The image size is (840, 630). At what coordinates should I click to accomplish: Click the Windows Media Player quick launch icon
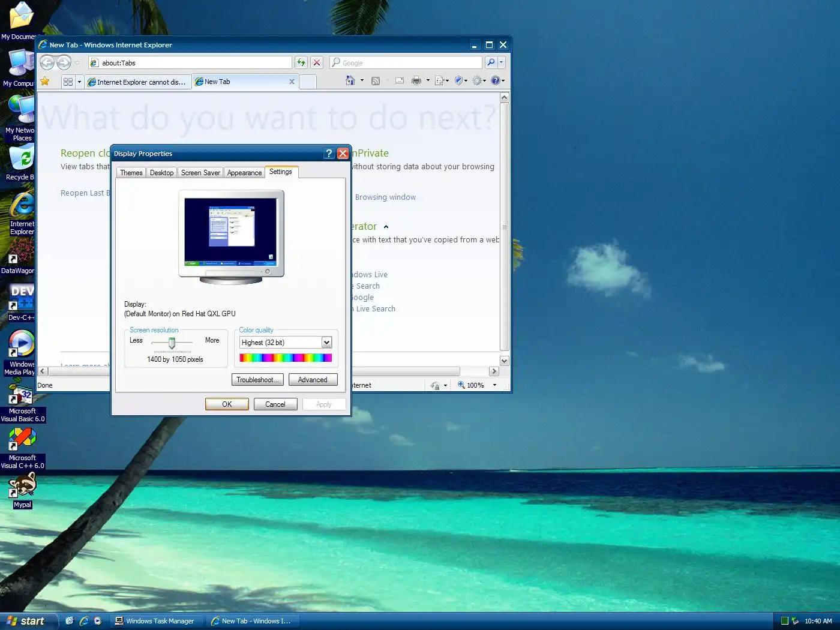point(98,621)
